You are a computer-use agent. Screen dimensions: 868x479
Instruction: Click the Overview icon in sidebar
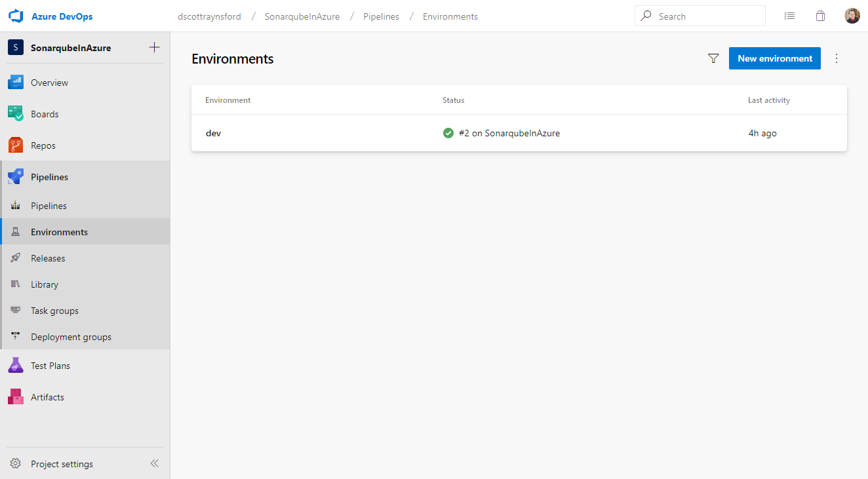[x=16, y=83]
